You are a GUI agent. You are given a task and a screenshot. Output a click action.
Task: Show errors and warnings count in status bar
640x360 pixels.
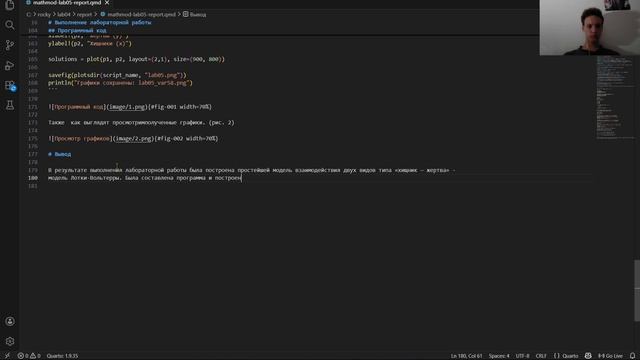coord(29,356)
